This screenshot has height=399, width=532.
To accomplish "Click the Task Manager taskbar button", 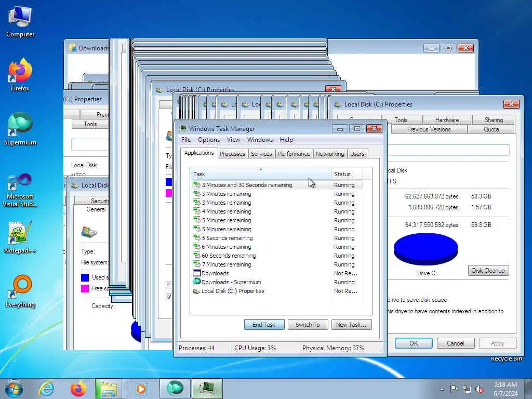I will click(207, 389).
